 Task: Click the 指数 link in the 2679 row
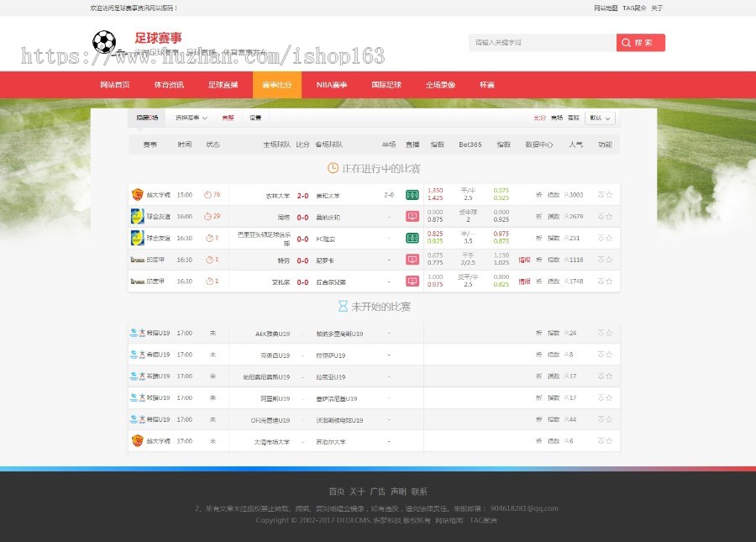[554, 217]
